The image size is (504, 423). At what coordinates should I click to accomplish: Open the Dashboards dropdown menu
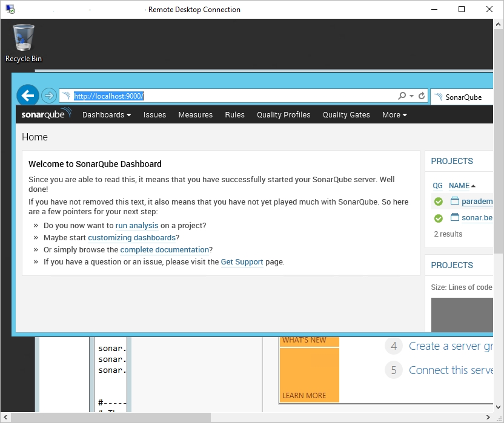tap(107, 114)
